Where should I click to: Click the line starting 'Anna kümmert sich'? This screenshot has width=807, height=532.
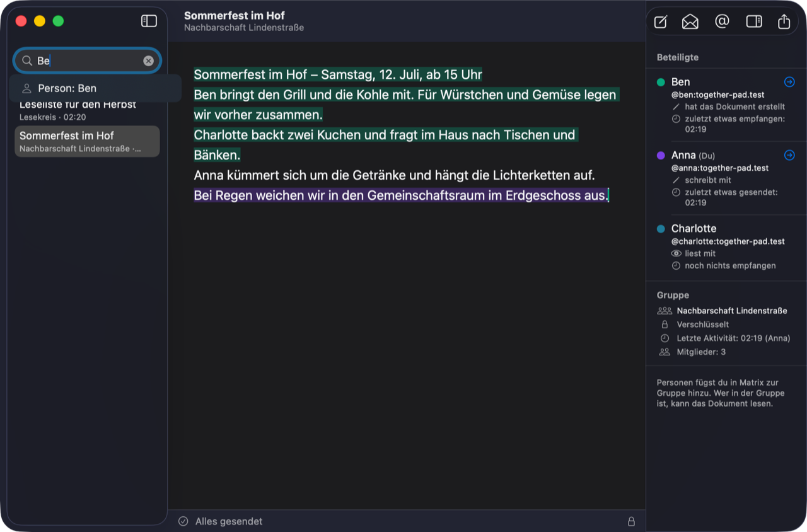pos(394,175)
